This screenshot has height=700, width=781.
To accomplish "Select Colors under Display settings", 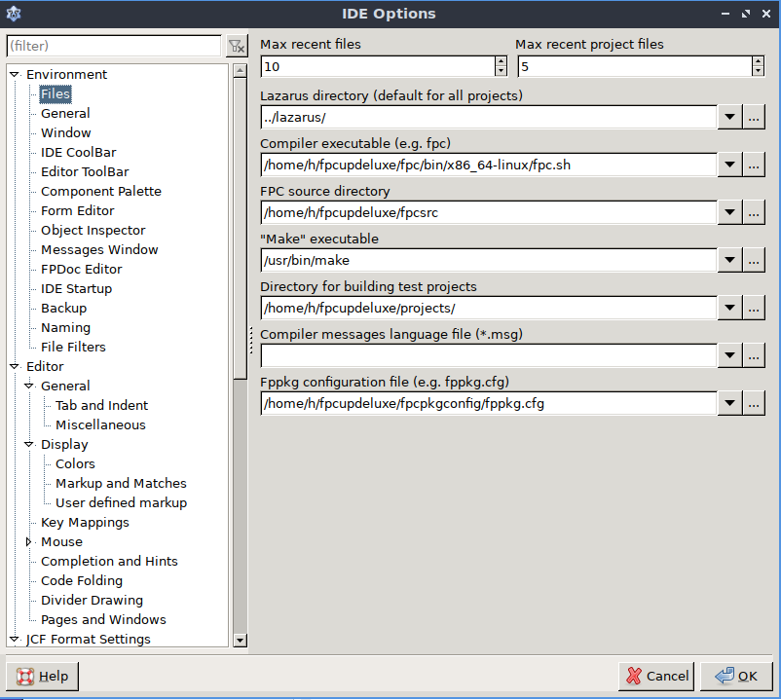I will click(74, 463).
